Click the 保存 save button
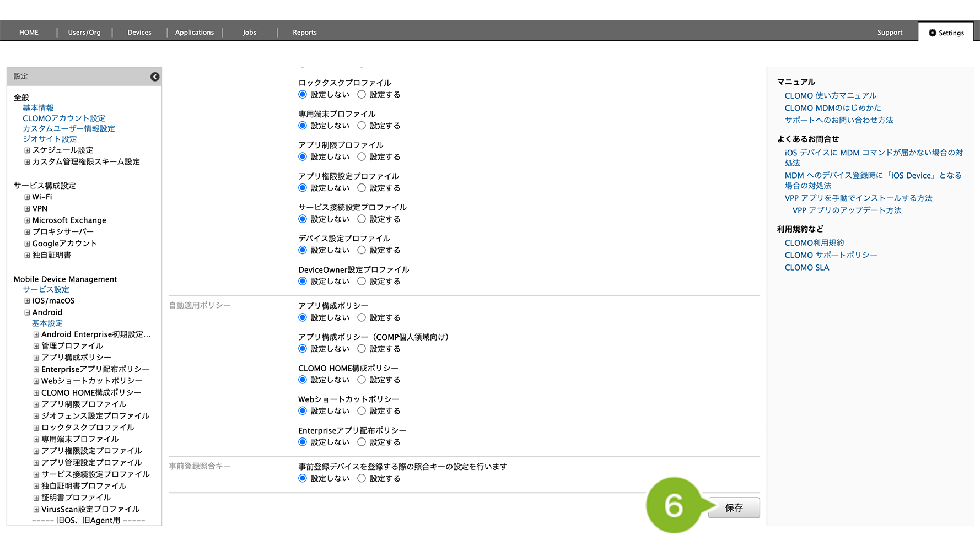Image resolution: width=980 pixels, height=551 pixels. (734, 507)
